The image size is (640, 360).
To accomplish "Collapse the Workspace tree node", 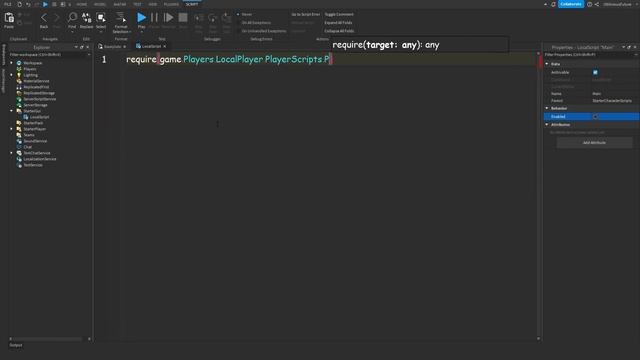I will tap(11, 63).
